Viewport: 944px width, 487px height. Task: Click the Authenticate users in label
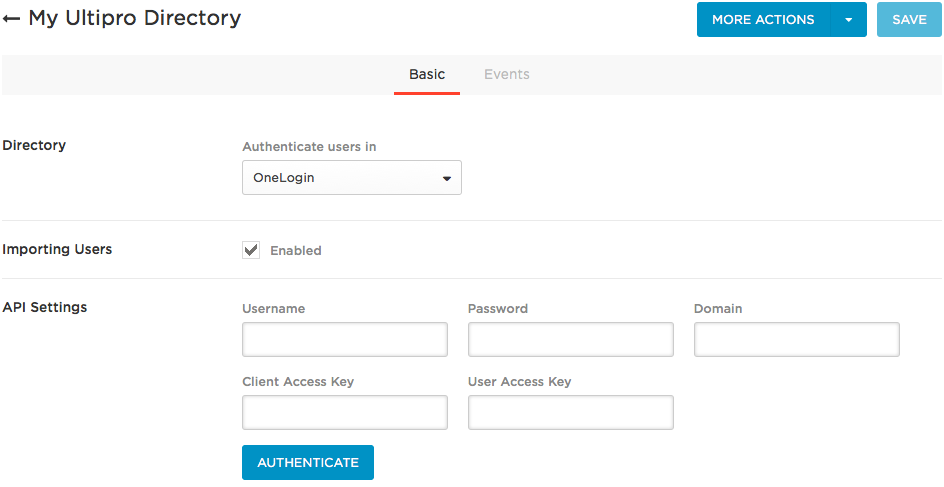[x=309, y=146]
